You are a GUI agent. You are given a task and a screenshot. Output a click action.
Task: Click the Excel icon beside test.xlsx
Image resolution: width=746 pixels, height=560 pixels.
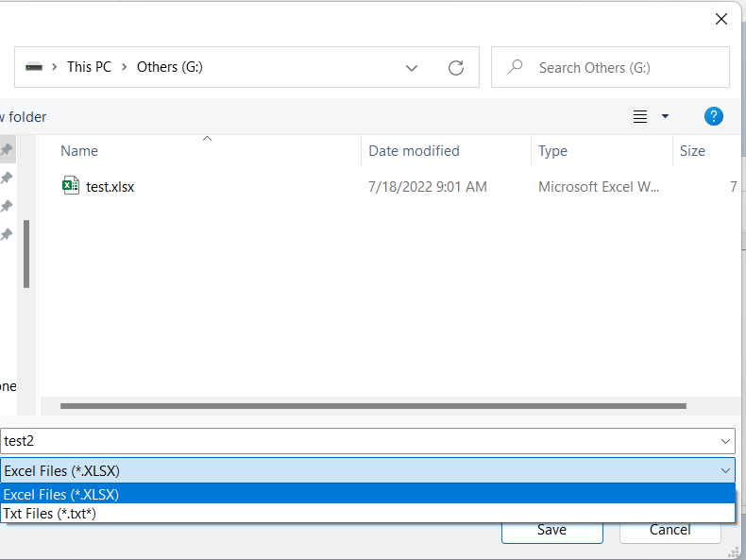pos(70,186)
